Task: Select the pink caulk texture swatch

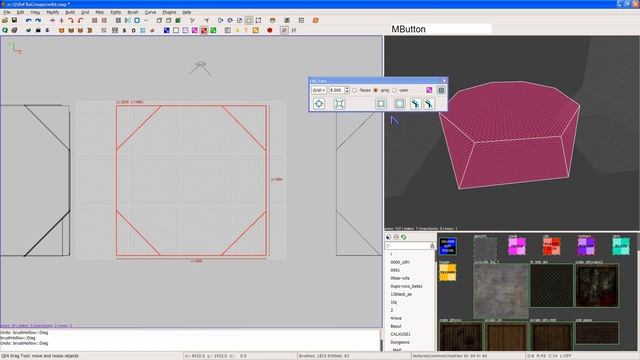Action: point(517,247)
